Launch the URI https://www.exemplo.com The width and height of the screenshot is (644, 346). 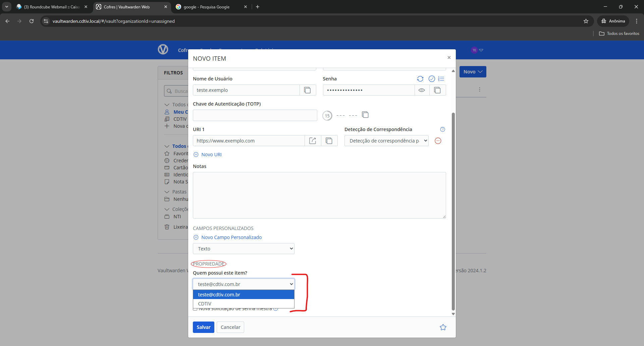pos(313,141)
